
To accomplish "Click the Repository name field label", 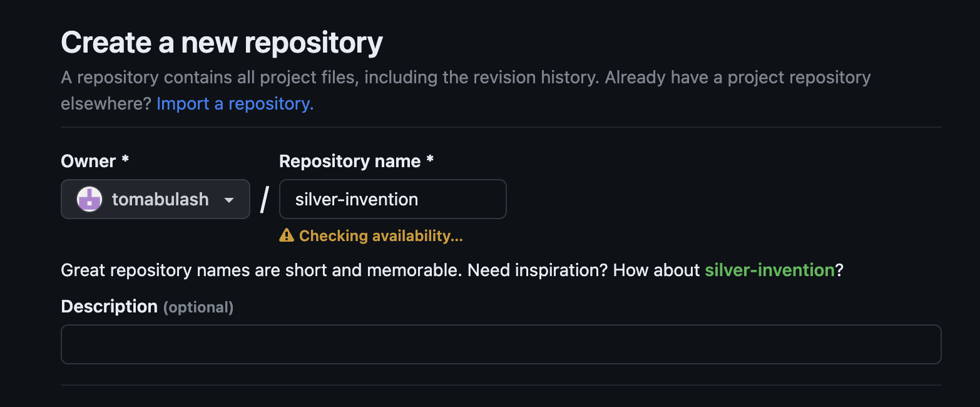I will (349, 161).
